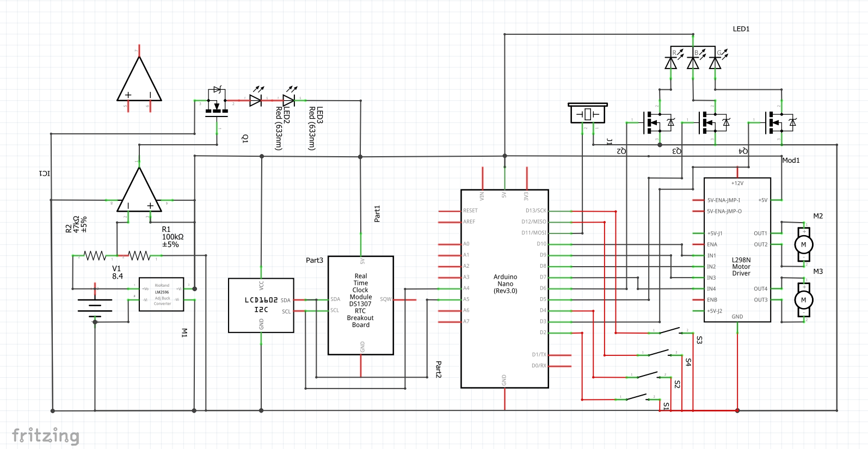Click the J1 piezo buzzer symbol
The height and width of the screenshot is (449, 868).
588,113
